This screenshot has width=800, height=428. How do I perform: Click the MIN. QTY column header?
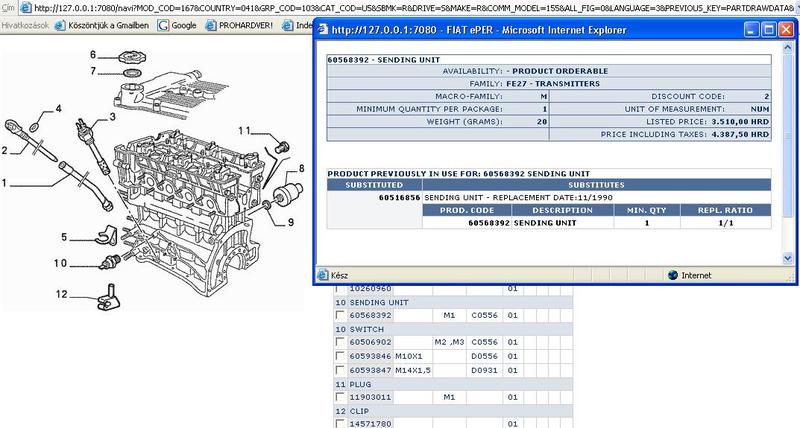point(647,210)
